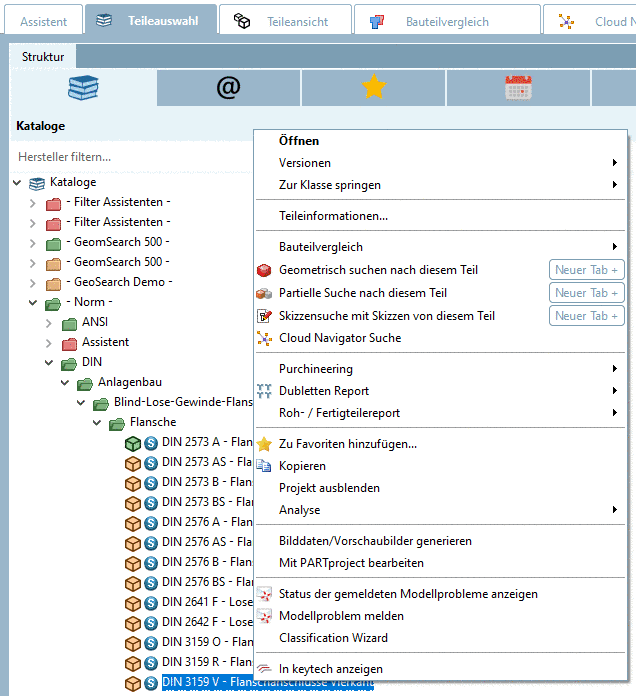Image resolution: width=636 pixels, height=696 pixels.
Task: Open the star favorites tab
Action: point(374,87)
